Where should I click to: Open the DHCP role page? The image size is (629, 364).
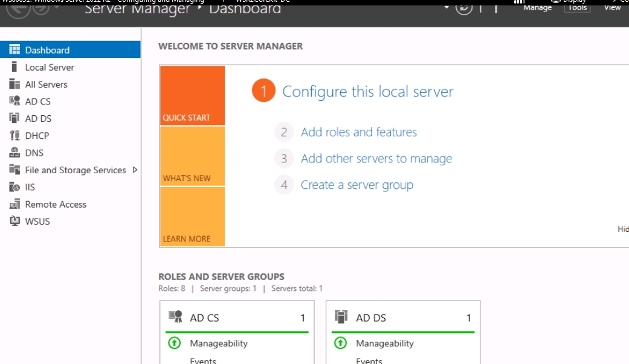70,135
